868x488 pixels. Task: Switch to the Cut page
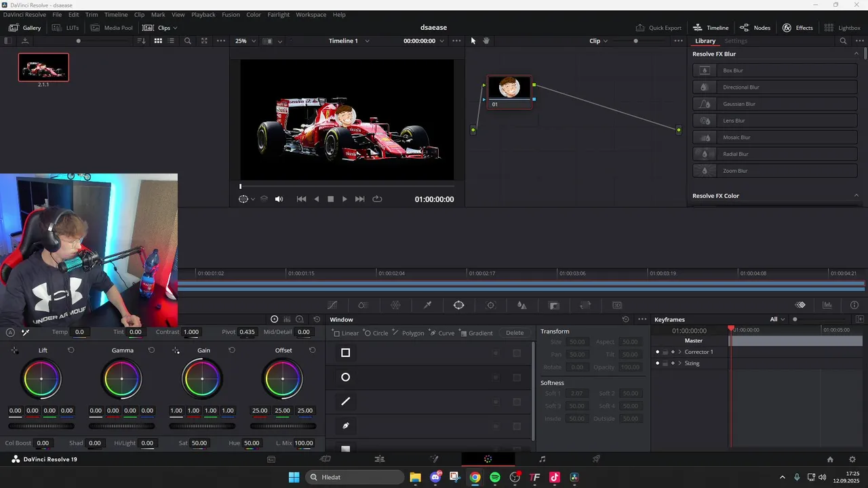point(325,459)
